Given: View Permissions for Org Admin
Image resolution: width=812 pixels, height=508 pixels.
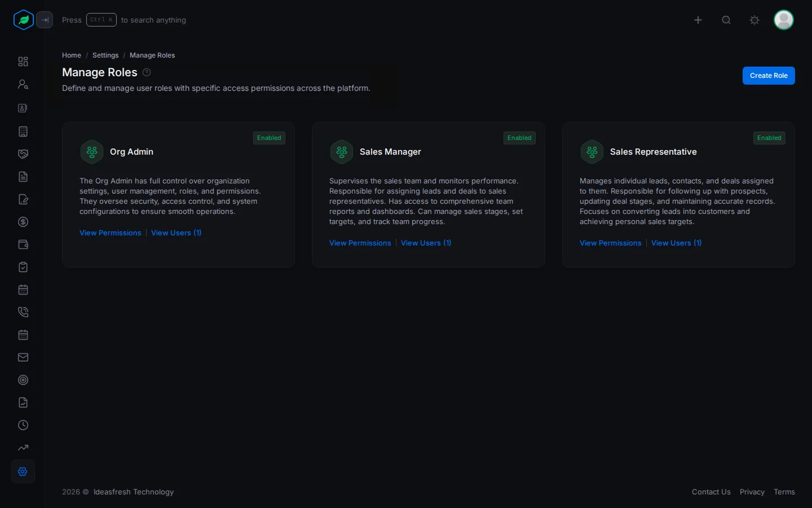Looking at the screenshot, I should 111,233.
